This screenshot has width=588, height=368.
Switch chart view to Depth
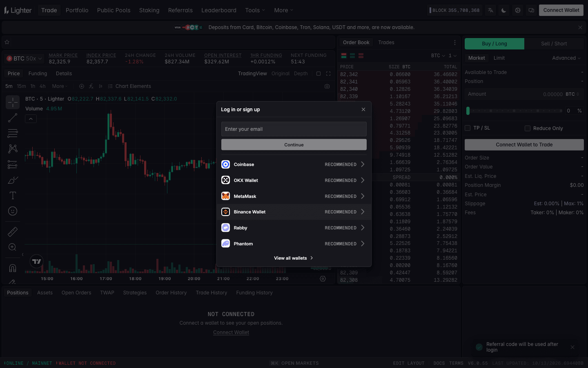pos(301,74)
